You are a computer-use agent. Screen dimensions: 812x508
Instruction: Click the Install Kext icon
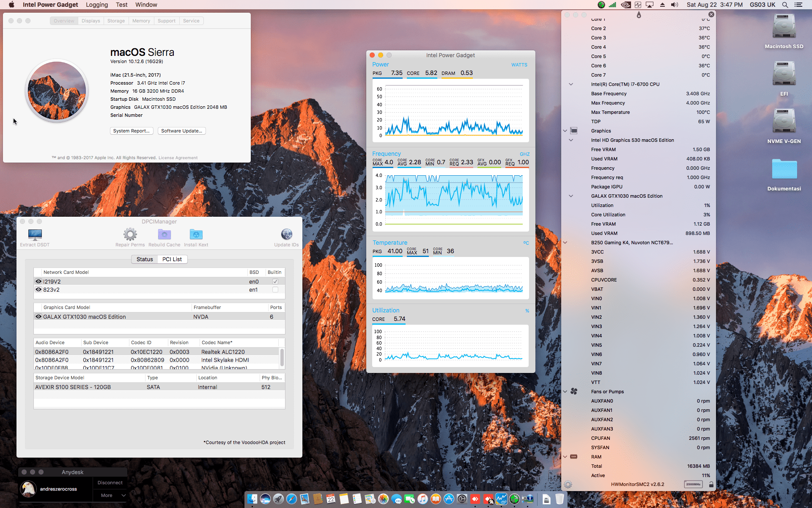point(196,235)
